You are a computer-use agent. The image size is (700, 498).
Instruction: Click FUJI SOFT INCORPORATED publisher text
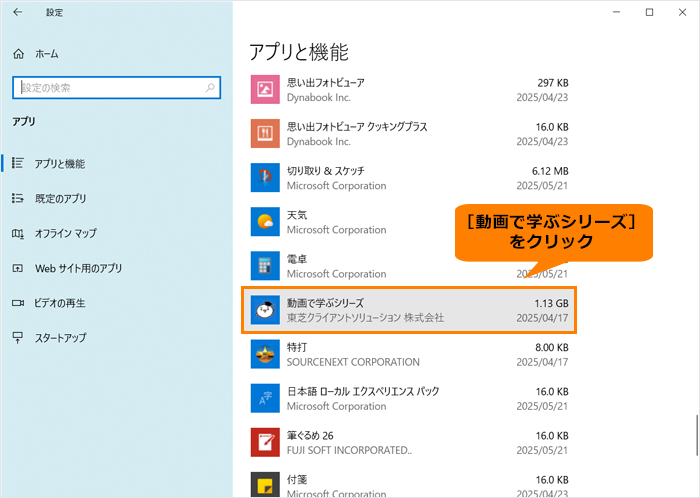tap(349, 450)
